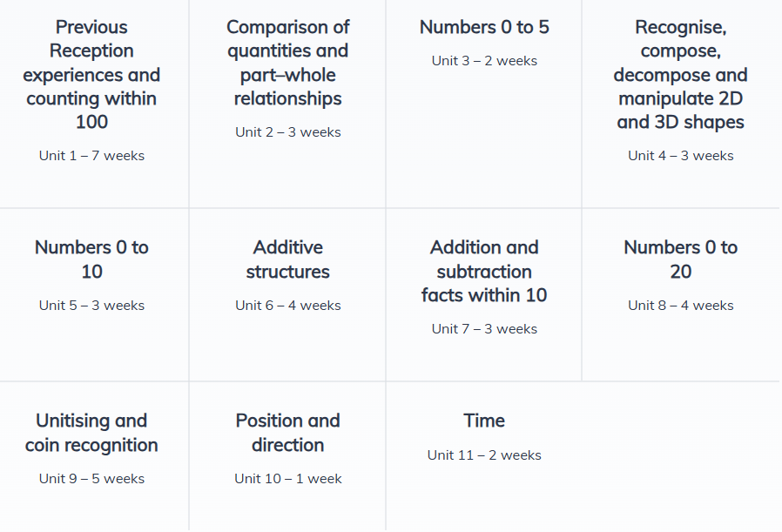This screenshot has width=782, height=532.
Task: Click the Unit 7 – 3 weeks label
Action: coord(484,329)
